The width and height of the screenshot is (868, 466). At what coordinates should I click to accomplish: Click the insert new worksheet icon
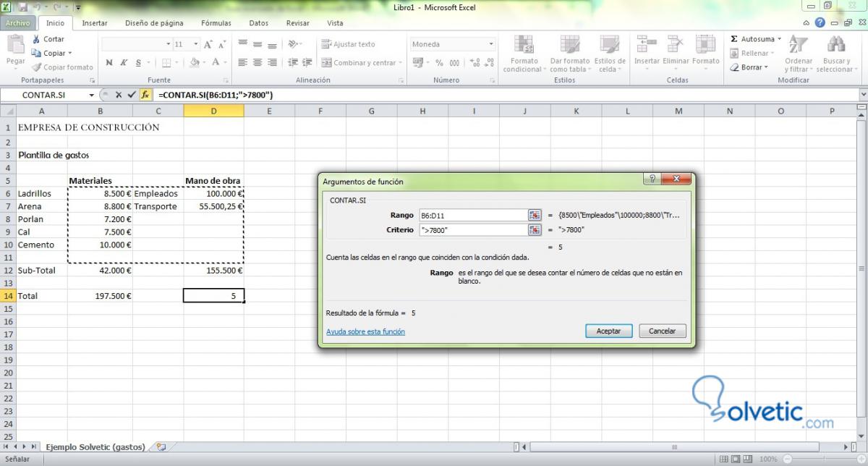click(x=161, y=447)
